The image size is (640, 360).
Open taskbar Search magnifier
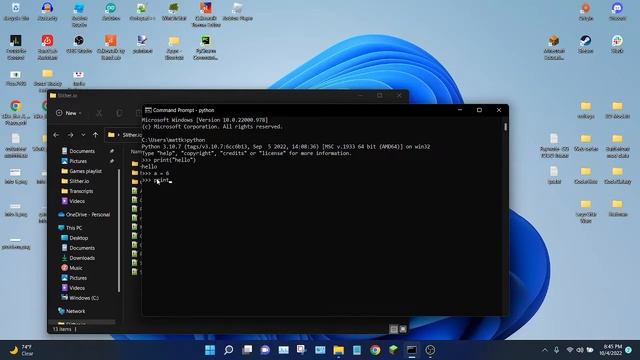tap(229, 350)
